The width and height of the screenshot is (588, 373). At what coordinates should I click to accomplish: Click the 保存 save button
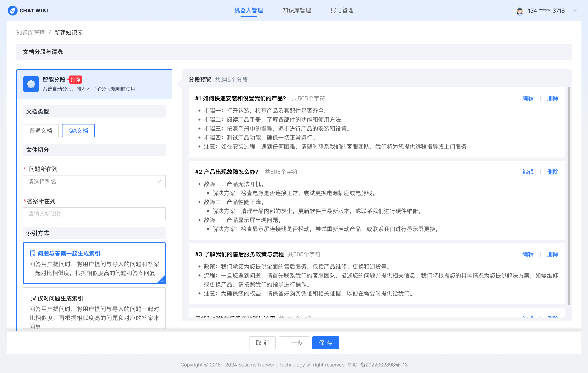point(325,343)
